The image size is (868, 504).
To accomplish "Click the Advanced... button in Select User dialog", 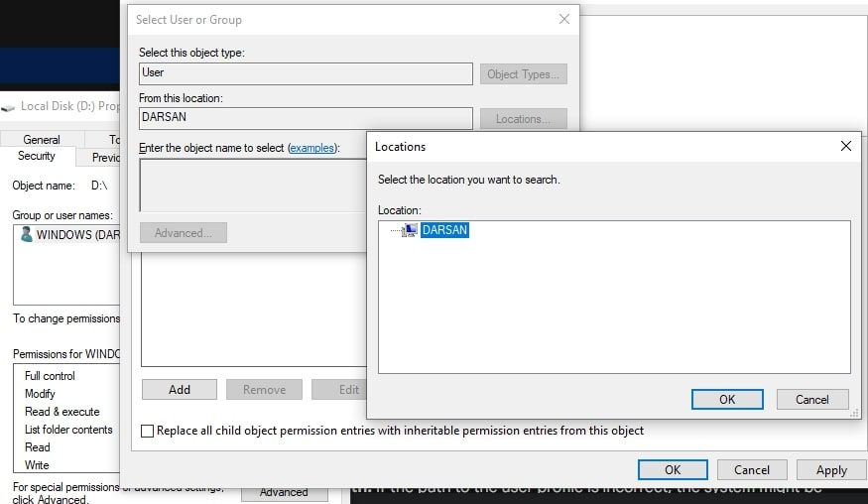I will coord(184,232).
